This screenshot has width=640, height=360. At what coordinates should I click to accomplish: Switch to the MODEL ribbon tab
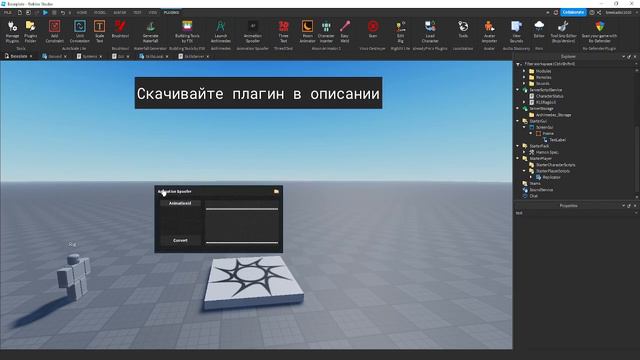pos(100,13)
